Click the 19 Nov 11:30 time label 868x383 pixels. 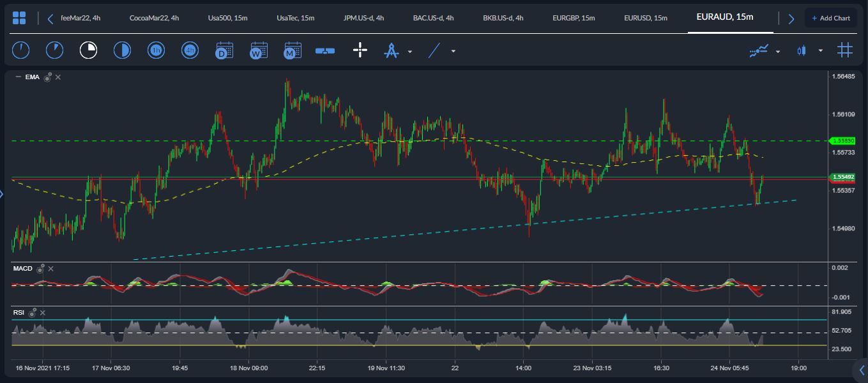pyautogui.click(x=386, y=368)
